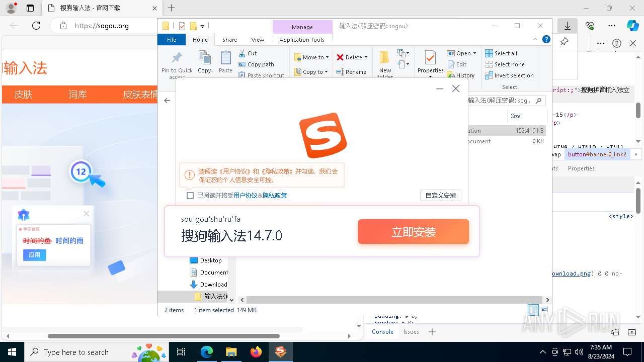Open Edge Downloads toolbar icon
Viewport: 644px width, 362px height.
point(568,26)
